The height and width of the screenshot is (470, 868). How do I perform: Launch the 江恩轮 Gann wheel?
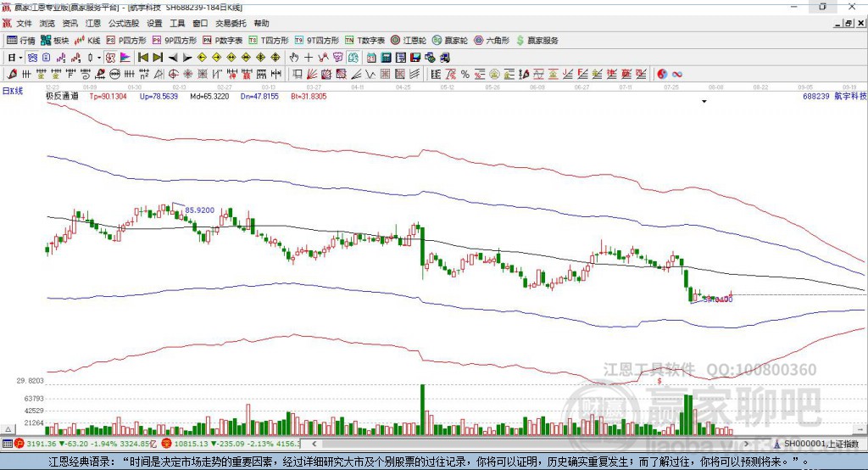(409, 41)
